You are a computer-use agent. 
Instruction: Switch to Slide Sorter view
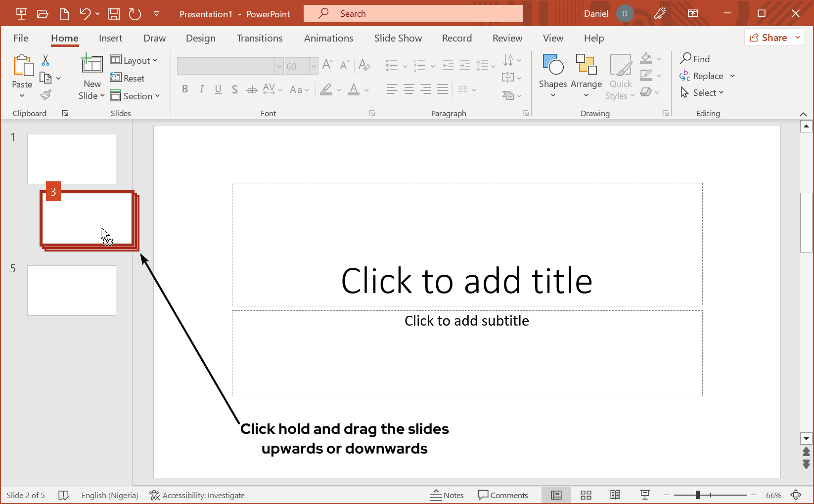click(586, 495)
